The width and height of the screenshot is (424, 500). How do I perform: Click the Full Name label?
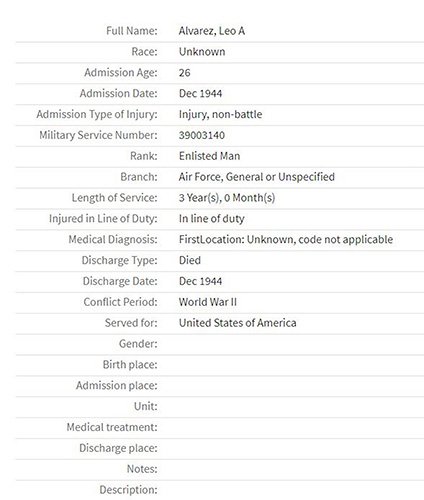(x=132, y=31)
